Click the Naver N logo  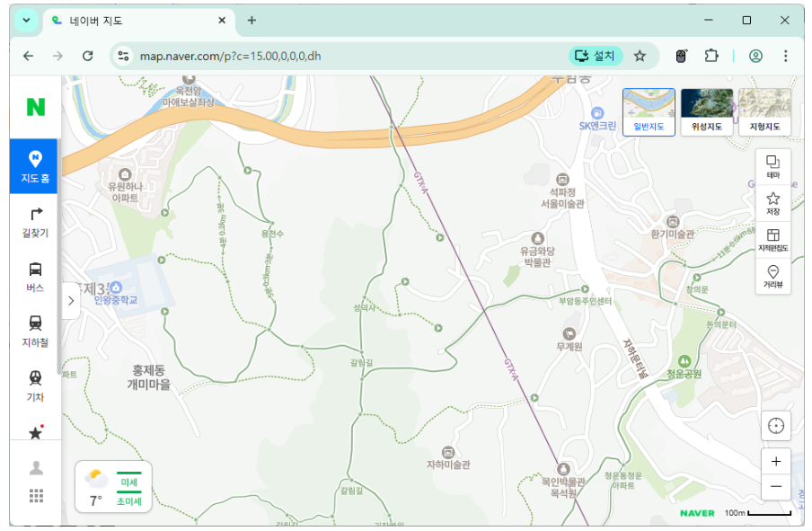pos(35,107)
